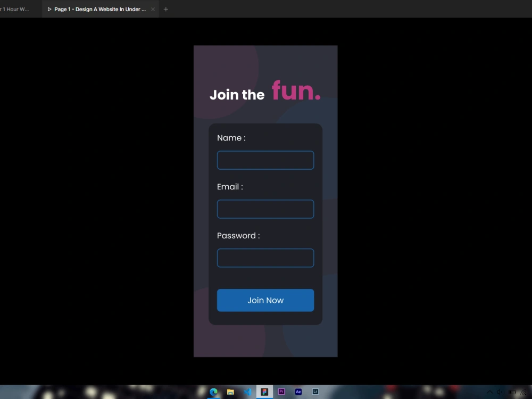Click the Email input field
The width and height of the screenshot is (532, 399).
[x=265, y=209]
